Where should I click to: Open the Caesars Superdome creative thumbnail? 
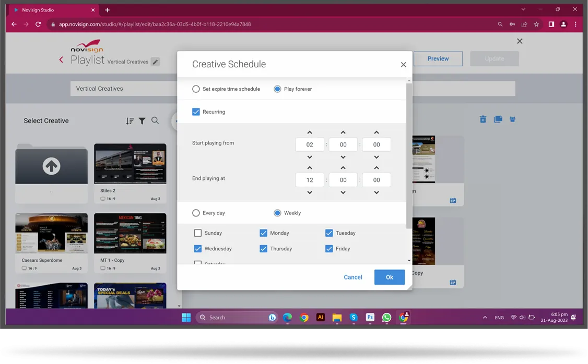pos(51,233)
